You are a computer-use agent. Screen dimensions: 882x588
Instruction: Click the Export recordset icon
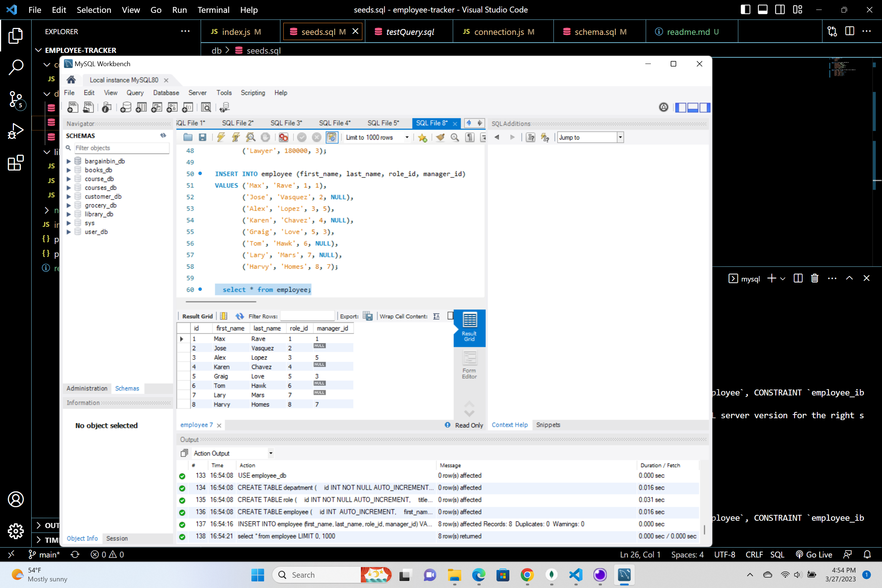[367, 316]
